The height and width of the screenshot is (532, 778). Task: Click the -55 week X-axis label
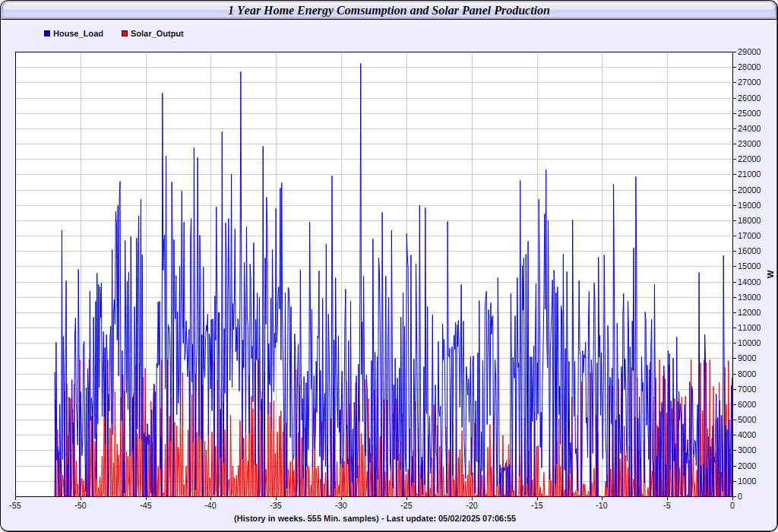15,505
